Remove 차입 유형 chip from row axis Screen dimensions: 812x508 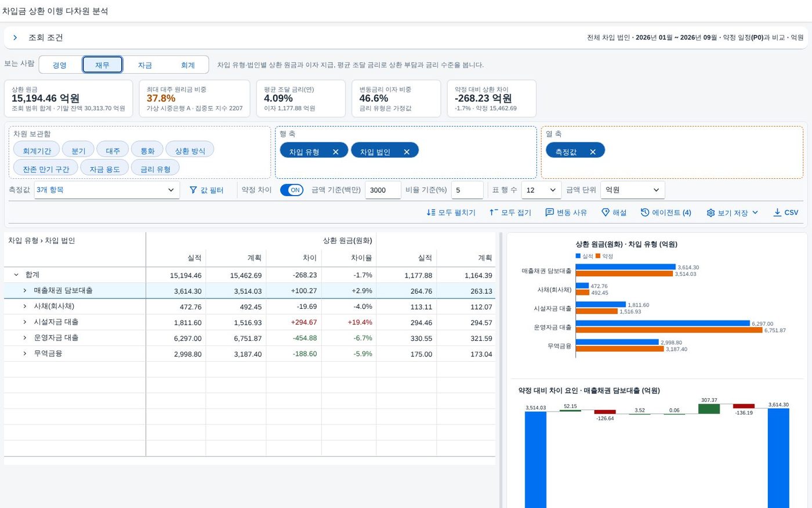tap(335, 152)
